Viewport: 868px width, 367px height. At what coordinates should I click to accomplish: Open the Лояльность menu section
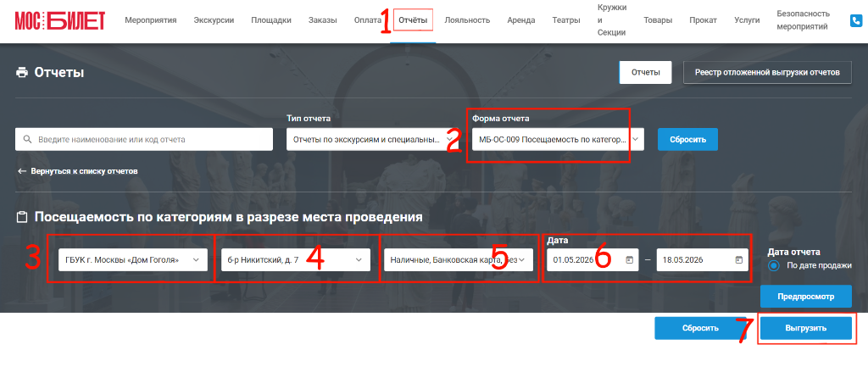tap(467, 20)
